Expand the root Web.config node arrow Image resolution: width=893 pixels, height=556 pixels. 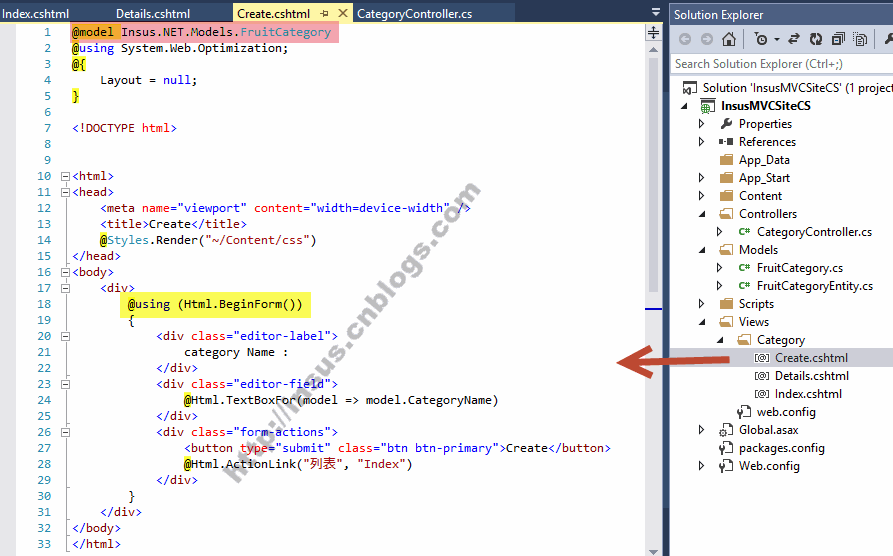coord(702,465)
